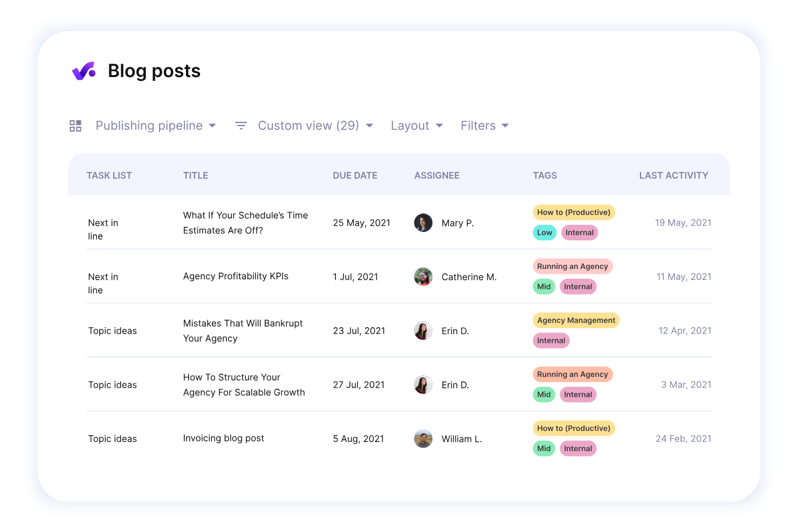The height and width of the screenshot is (532, 798).
Task: Open the board layout grid icon
Action: [x=75, y=125]
